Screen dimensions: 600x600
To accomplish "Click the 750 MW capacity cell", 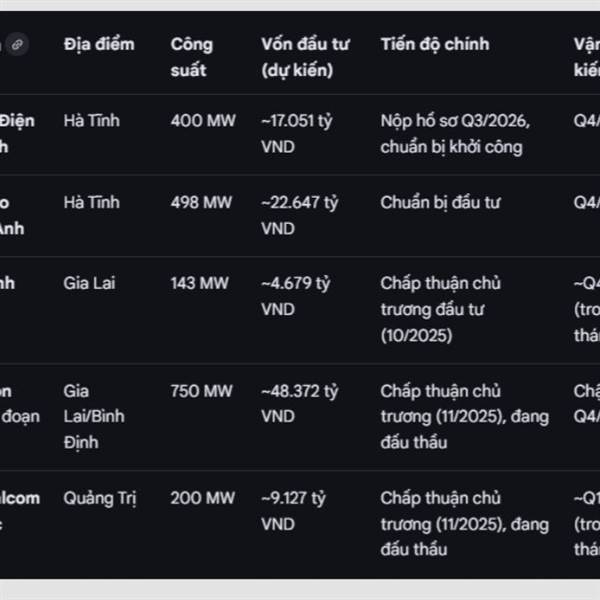I will (x=199, y=391).
